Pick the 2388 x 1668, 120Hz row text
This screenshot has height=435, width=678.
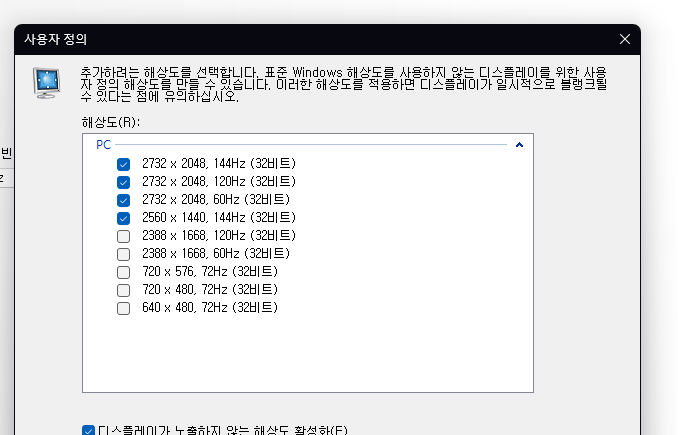(219, 236)
